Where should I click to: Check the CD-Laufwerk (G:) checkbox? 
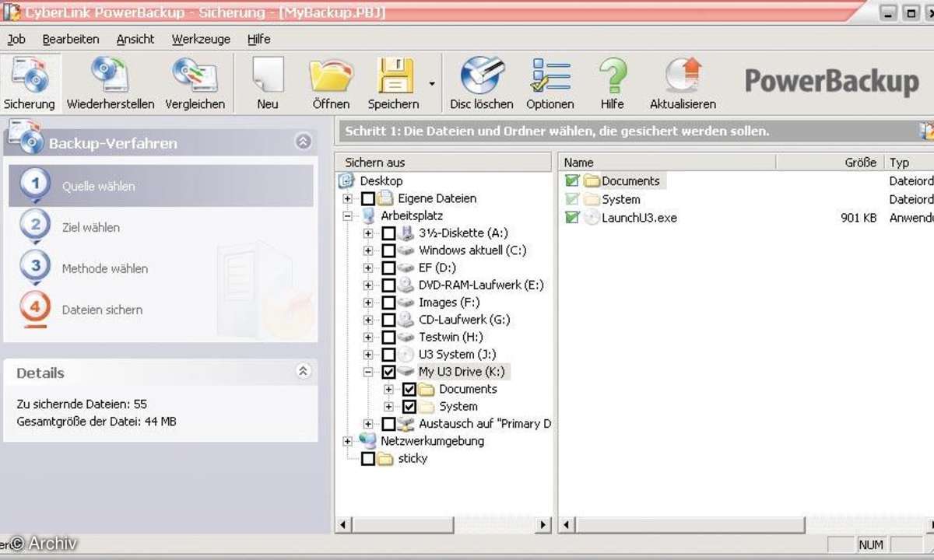pyautogui.click(x=388, y=320)
